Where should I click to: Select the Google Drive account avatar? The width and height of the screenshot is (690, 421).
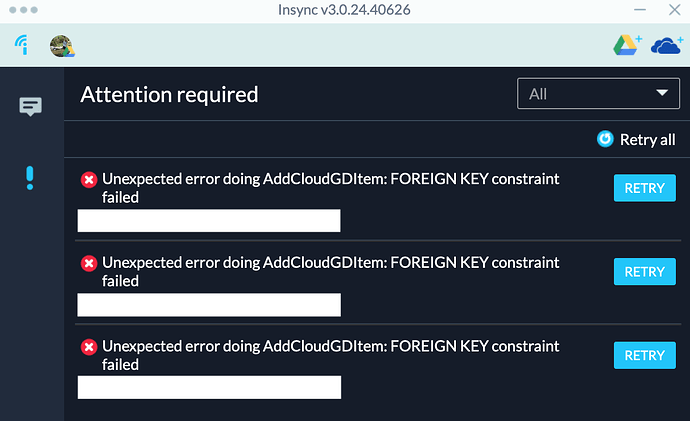pos(62,46)
